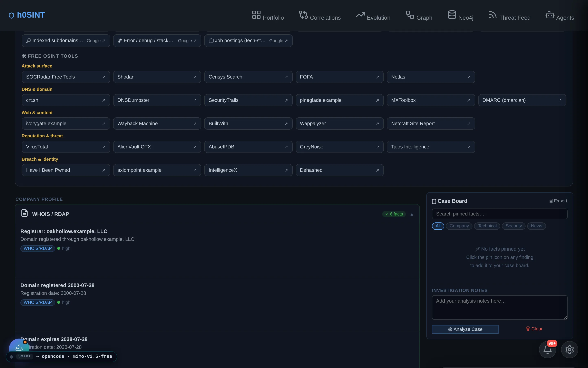Click external-link arrow on Netlas
This screenshot has height=368, width=588.
coord(469,77)
